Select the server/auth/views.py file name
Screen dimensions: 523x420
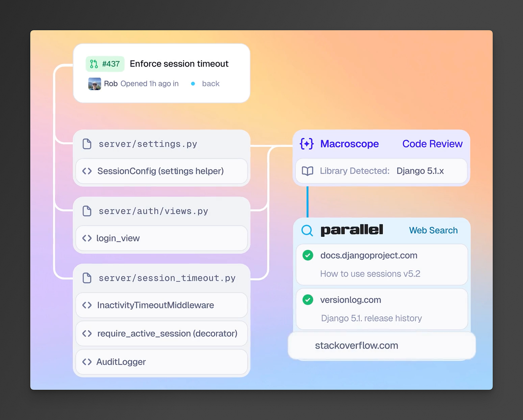pyautogui.click(x=153, y=211)
